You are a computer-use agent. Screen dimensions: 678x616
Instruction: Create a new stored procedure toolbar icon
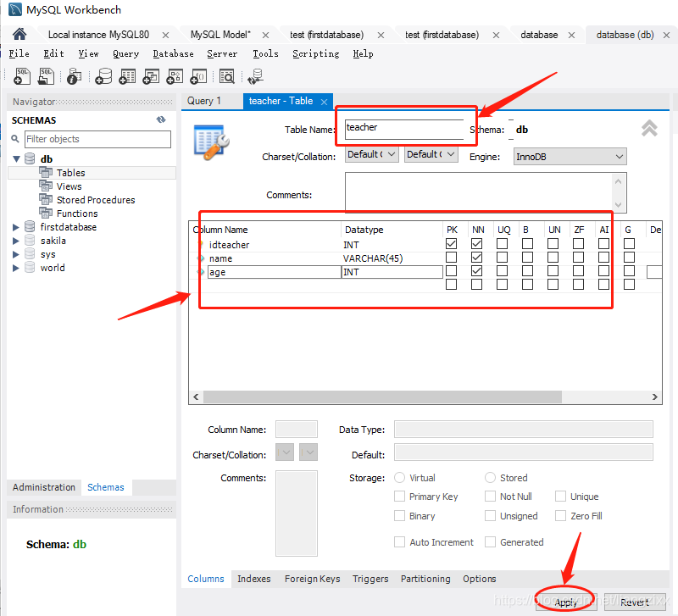[175, 76]
